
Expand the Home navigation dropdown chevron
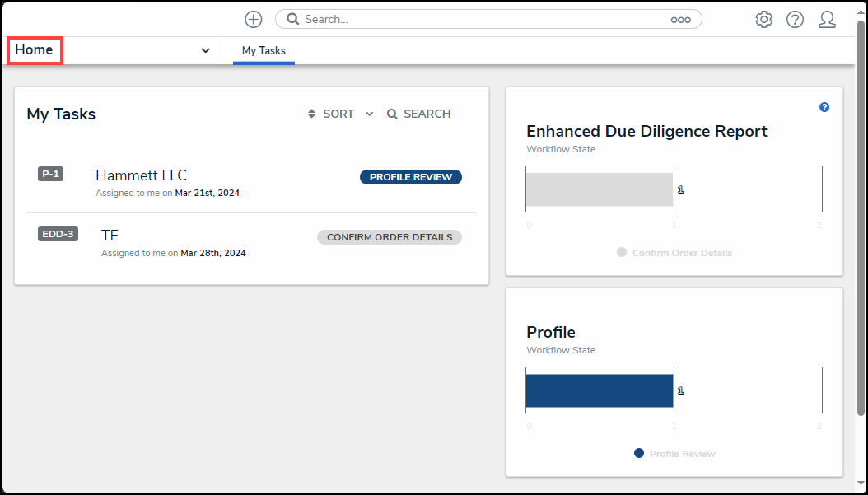205,50
